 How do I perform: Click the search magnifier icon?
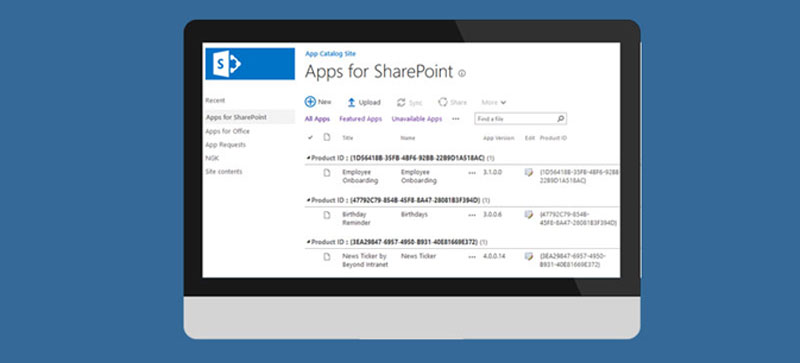point(561,119)
